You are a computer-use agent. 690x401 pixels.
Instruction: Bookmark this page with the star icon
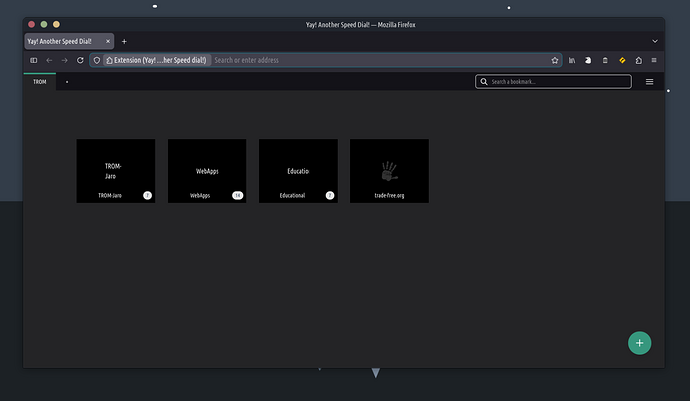click(x=555, y=60)
